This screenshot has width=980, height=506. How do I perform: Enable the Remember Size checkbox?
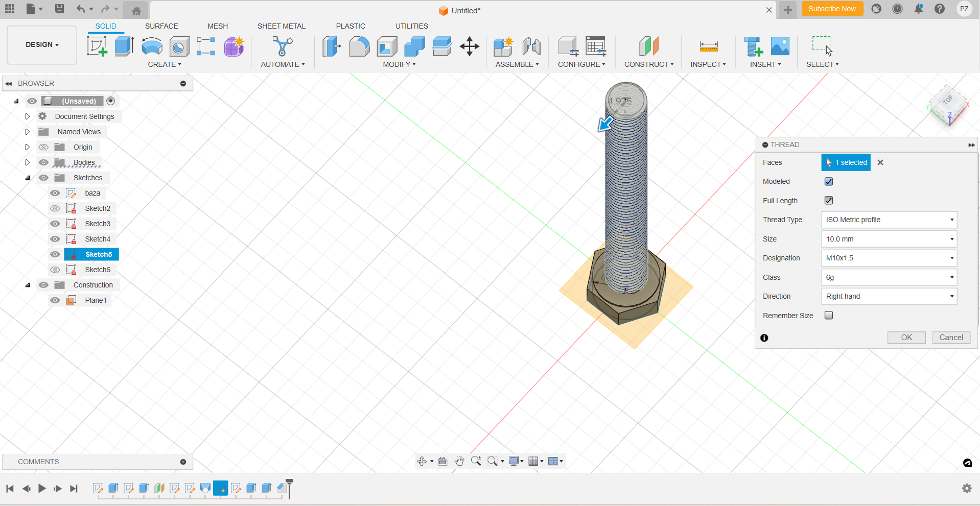[829, 316]
